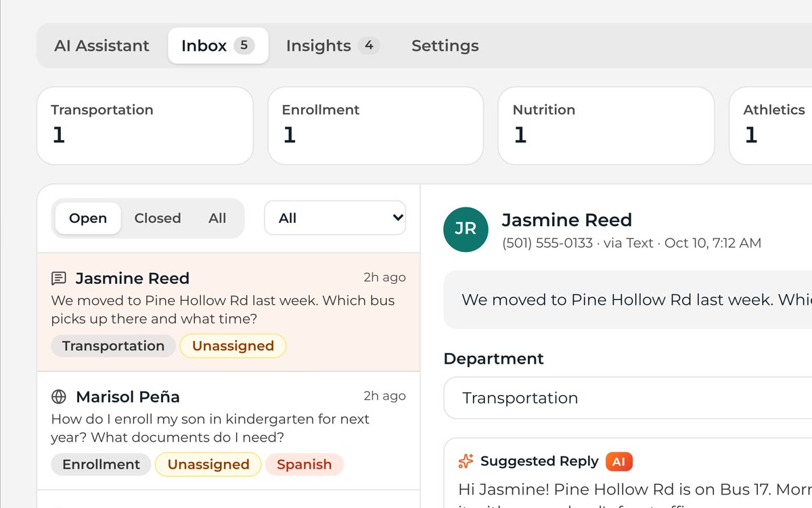Click the sparkle icon next to Suggested Reply

466,461
